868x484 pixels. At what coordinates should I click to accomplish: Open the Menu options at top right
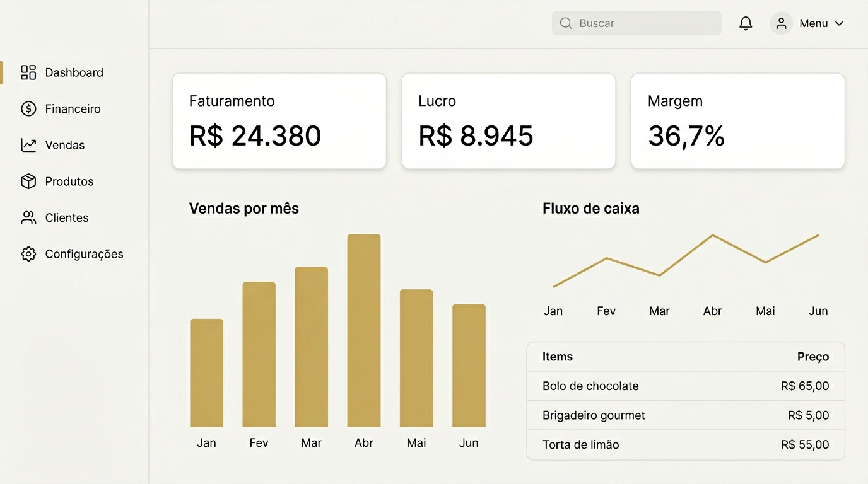pos(813,23)
